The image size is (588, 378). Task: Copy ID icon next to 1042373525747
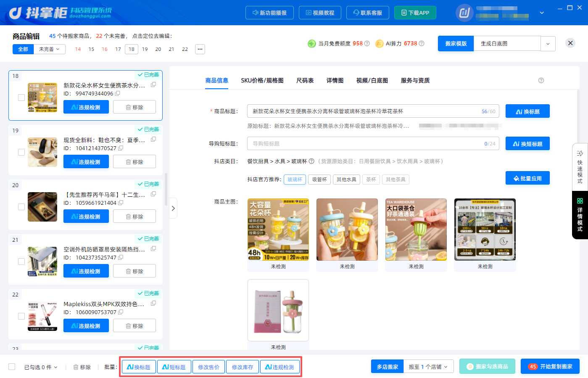121,258
